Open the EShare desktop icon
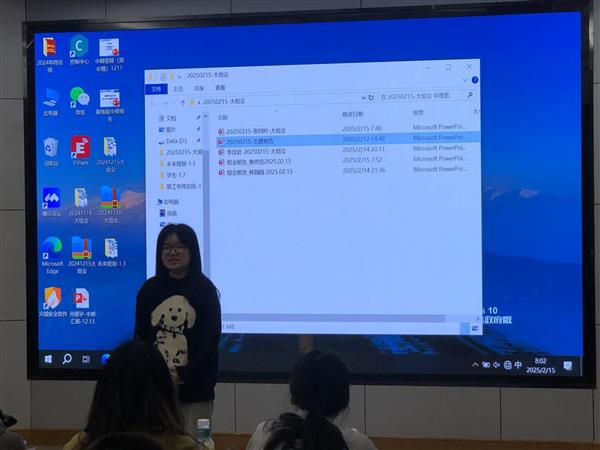This screenshot has height=450, width=600. [x=80, y=147]
